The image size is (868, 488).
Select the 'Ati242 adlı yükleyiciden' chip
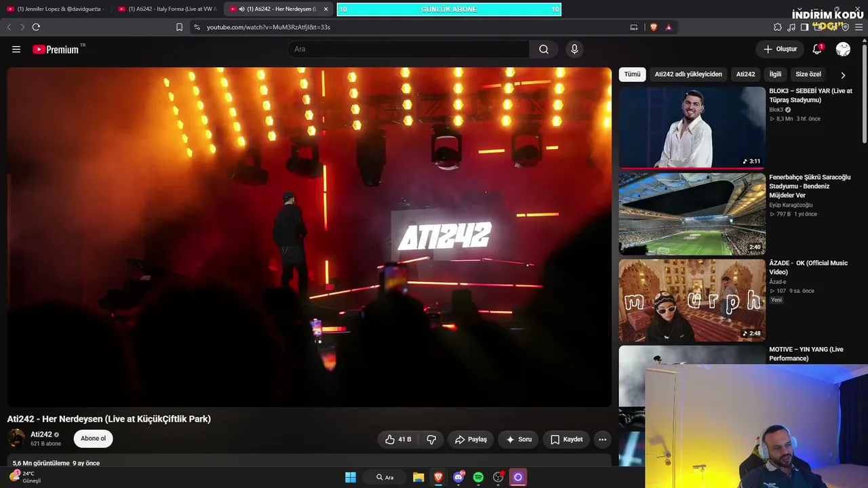pos(688,75)
